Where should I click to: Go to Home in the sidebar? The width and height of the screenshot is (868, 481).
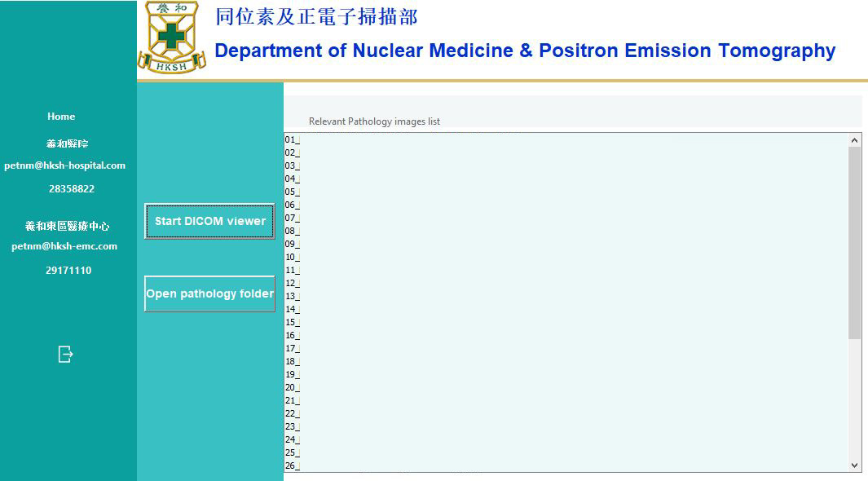[61, 117]
